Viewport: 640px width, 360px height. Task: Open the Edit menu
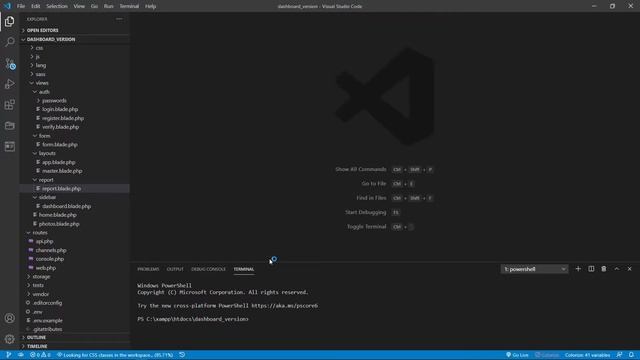pos(36,6)
